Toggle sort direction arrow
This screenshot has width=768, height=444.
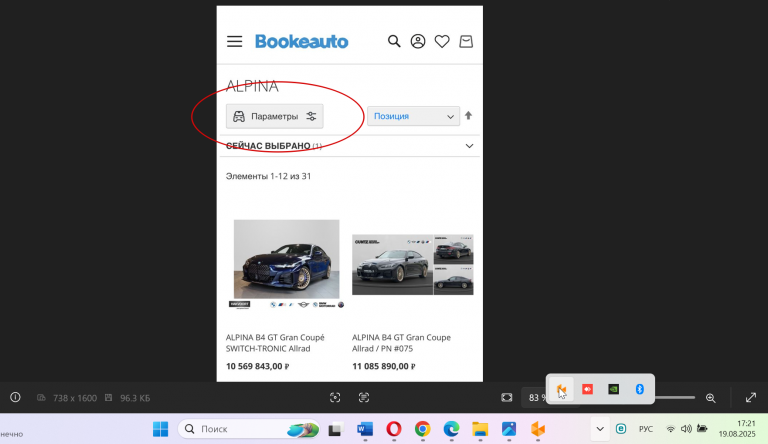pyautogui.click(x=468, y=116)
